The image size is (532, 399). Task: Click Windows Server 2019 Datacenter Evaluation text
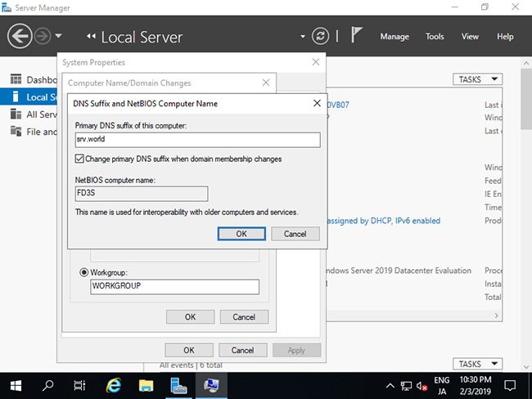tap(399, 271)
